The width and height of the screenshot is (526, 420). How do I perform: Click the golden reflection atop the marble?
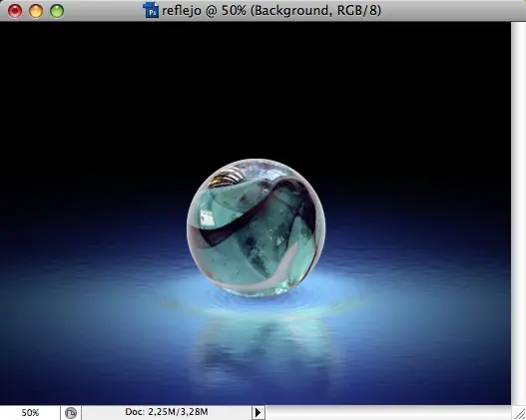click(224, 178)
